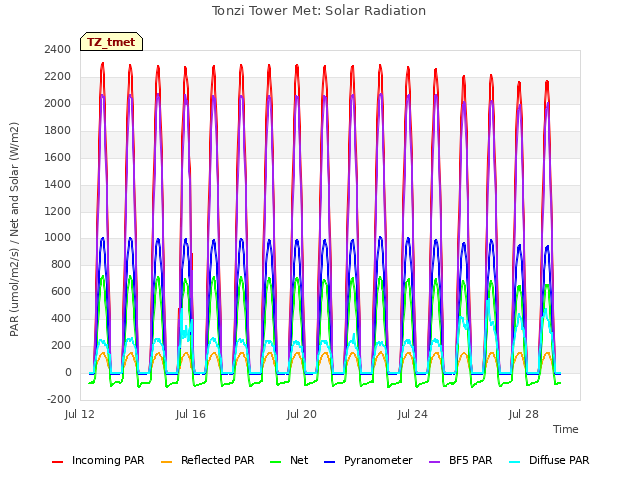Click the Jul 12 x-axis tick label
Image resolution: width=640 pixels, height=480 pixels.
[80, 414]
